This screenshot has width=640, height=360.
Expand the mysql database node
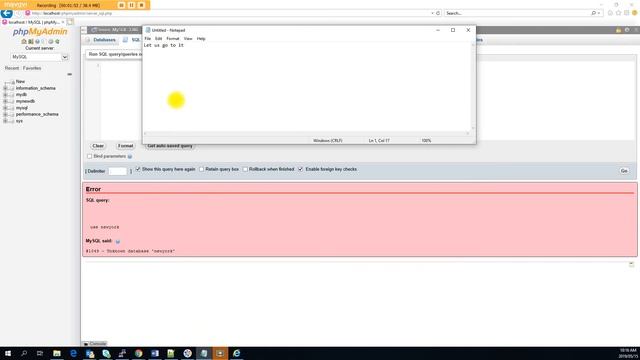coord(5,108)
